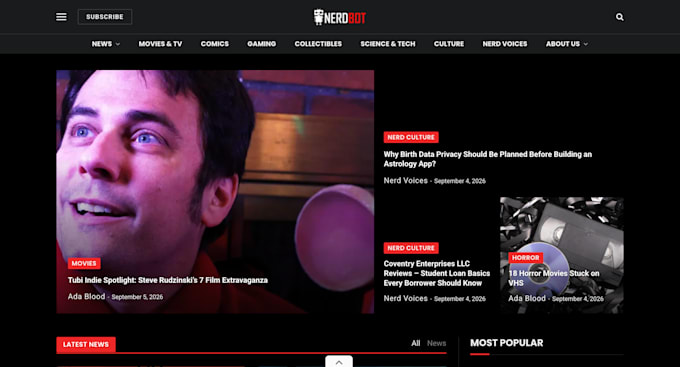The image size is (680, 367).
Task: Click Nerd Voices author under astrology article
Action: coord(405,180)
